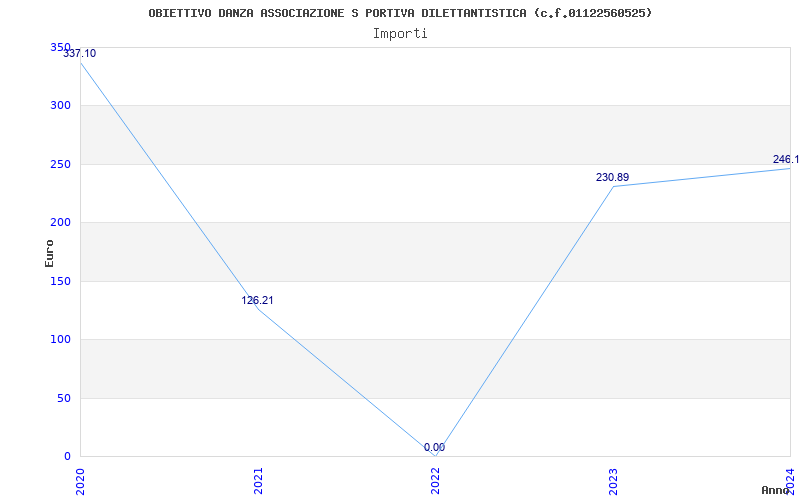The image size is (800, 500).
Task: Click the 0.00 data label
Action: [x=434, y=447]
